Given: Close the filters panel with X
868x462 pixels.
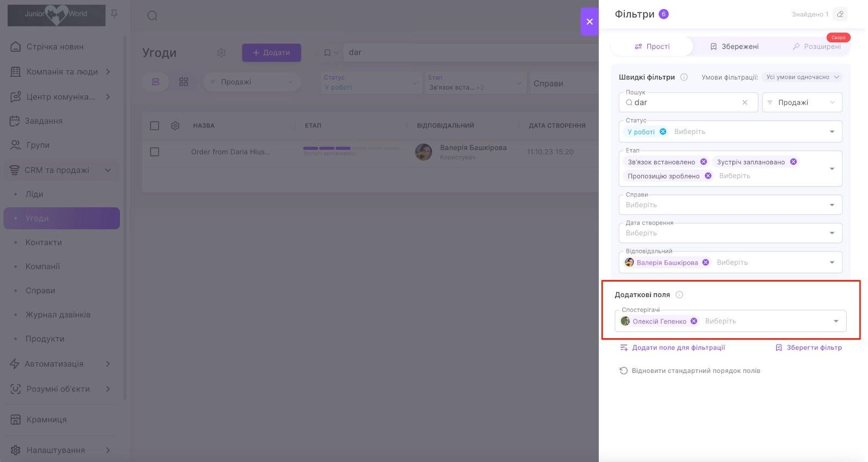Looking at the screenshot, I should coord(590,22).
